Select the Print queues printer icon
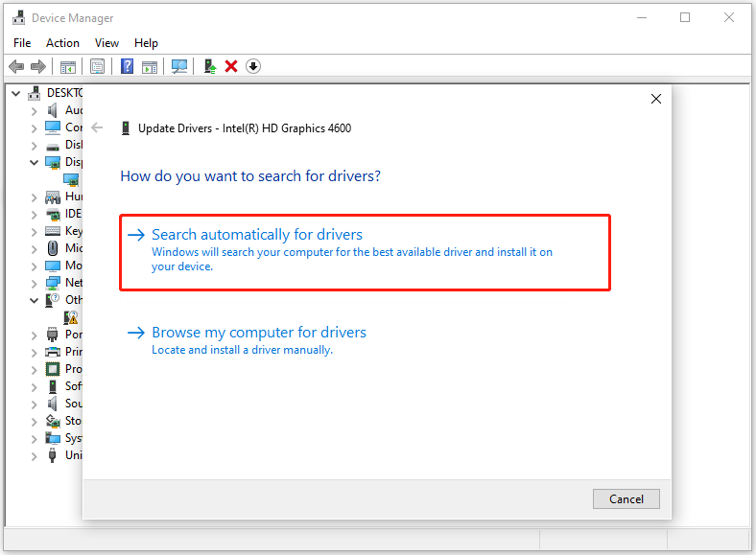 click(53, 352)
